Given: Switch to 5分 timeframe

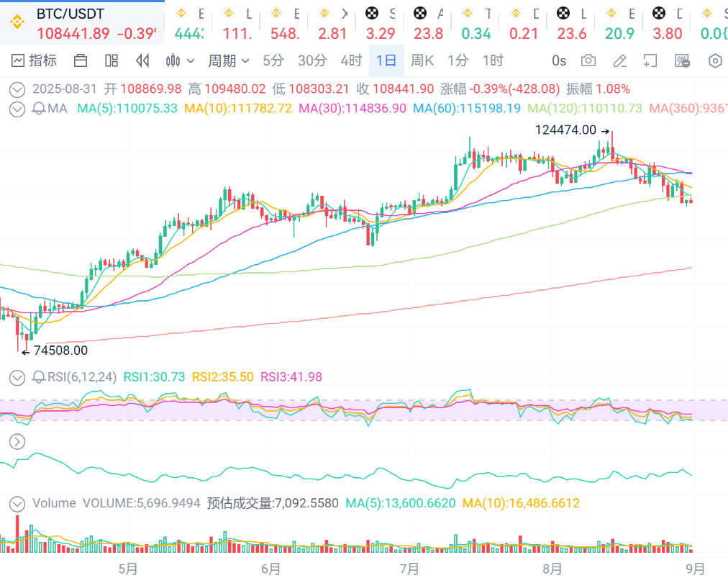Looking at the screenshot, I should point(273,61).
